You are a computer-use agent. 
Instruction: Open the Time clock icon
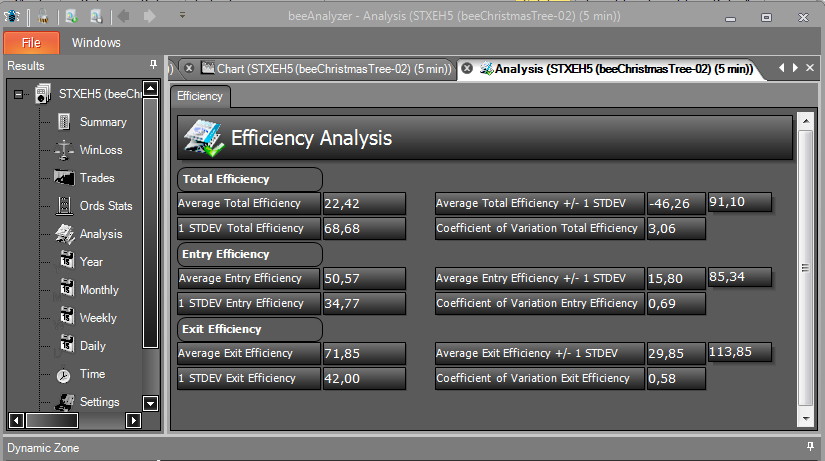coord(64,376)
